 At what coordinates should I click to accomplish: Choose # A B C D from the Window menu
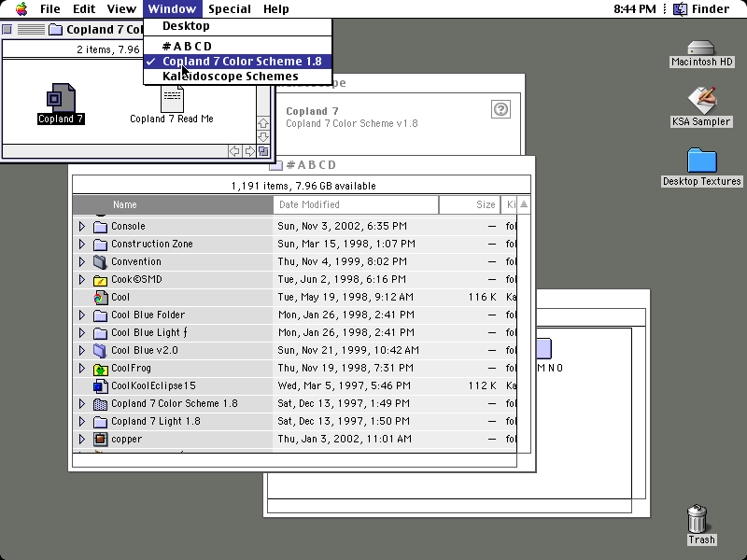238,46
